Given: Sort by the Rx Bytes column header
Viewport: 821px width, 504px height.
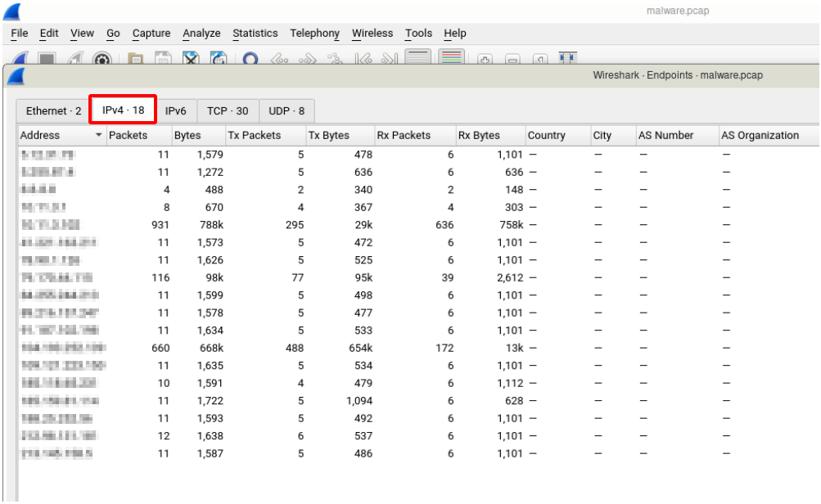Looking at the screenshot, I should point(490,135).
